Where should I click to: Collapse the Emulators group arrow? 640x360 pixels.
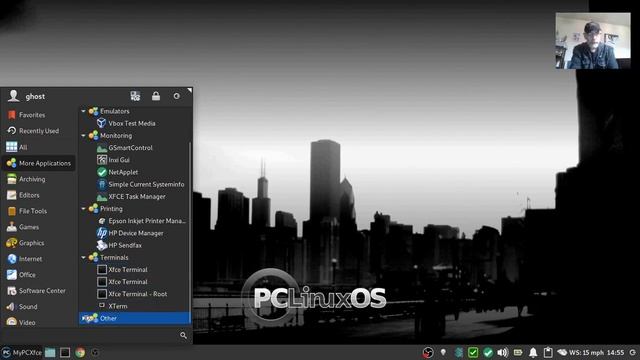pos(83,111)
